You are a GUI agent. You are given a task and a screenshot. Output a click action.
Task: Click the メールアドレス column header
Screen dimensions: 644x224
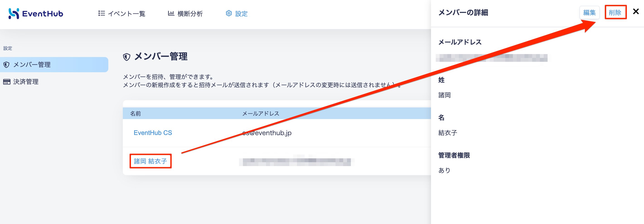(261, 114)
